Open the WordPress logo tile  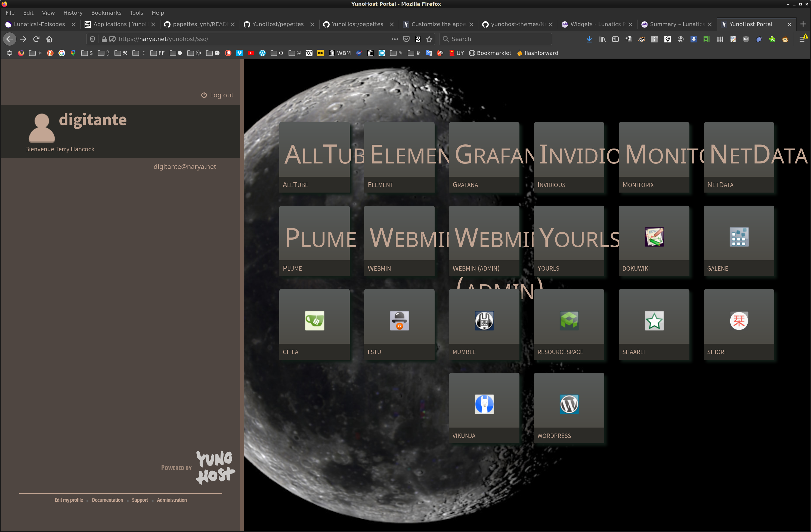point(569,404)
